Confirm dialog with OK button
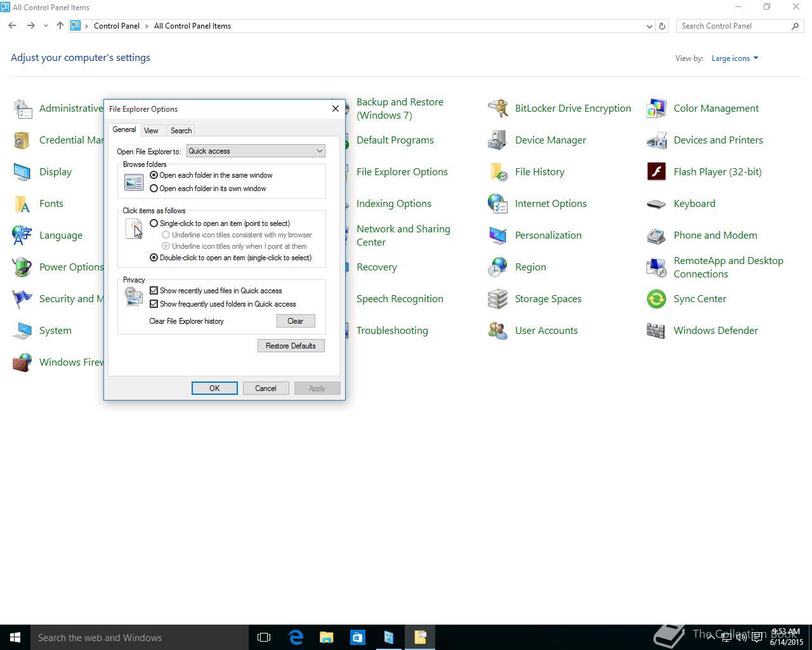Screen dimensions: 812x650 (214, 388)
